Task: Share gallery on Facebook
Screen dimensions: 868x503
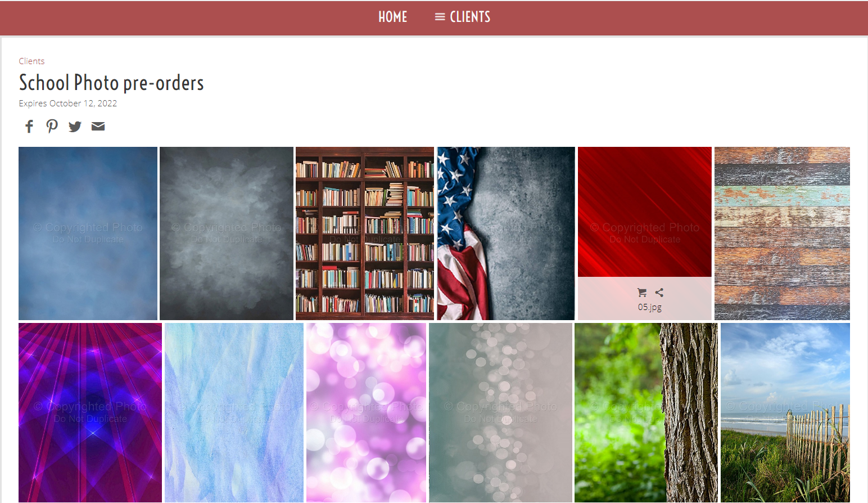Action: pos(29,126)
